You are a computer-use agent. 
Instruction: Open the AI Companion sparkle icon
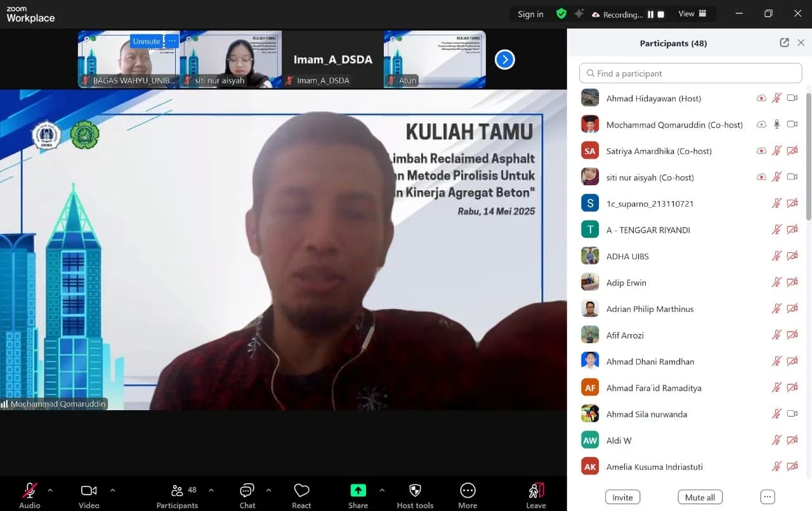[x=579, y=14]
